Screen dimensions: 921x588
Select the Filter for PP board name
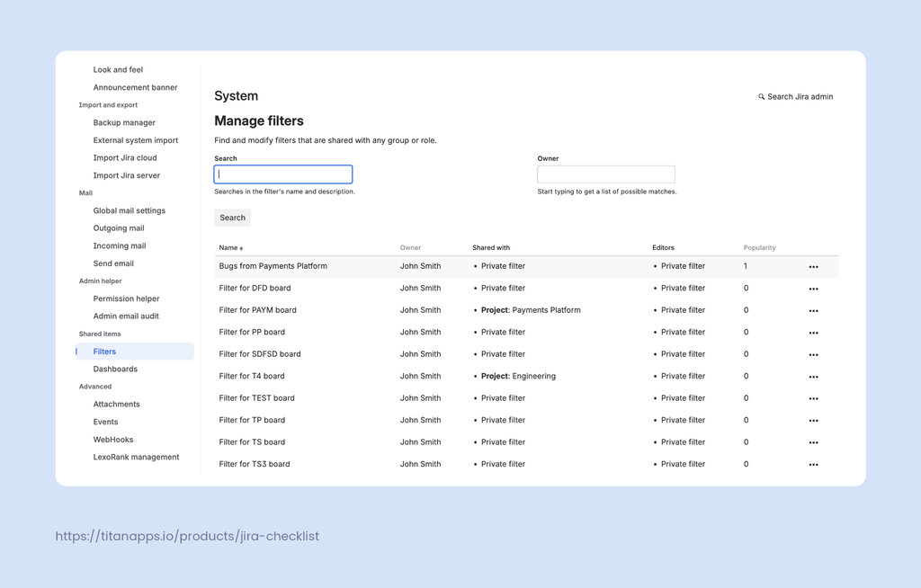point(252,333)
